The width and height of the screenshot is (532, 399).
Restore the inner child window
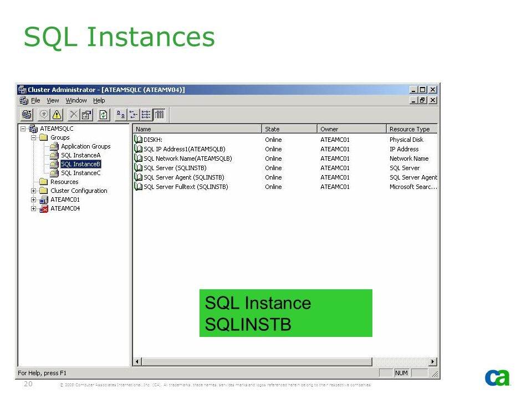click(x=422, y=100)
